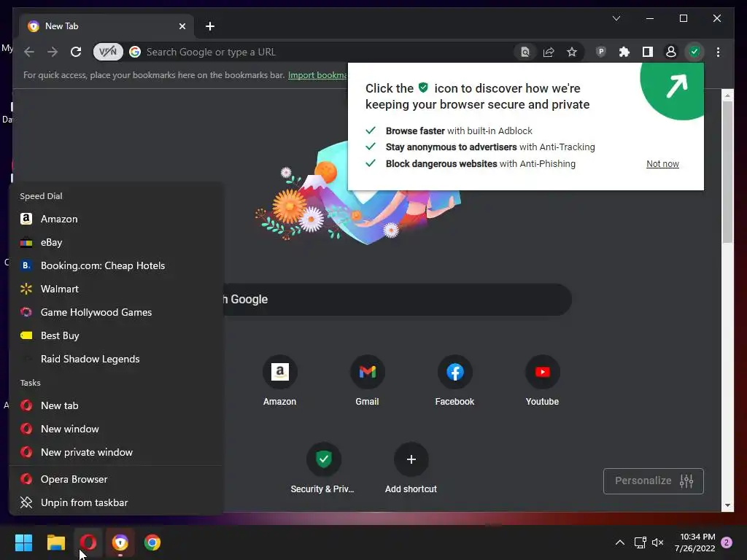Open Best Buy from jump list
The height and width of the screenshot is (560, 747).
tap(116, 335)
